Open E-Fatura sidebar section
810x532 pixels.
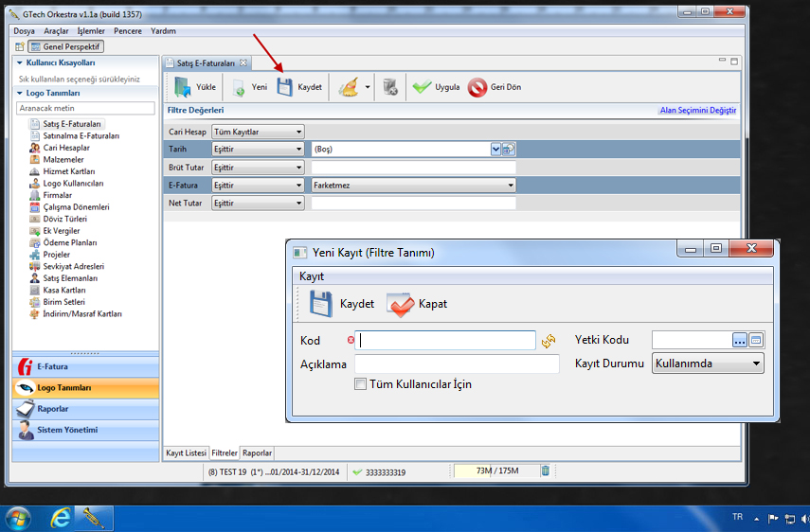pyautogui.click(x=85, y=367)
